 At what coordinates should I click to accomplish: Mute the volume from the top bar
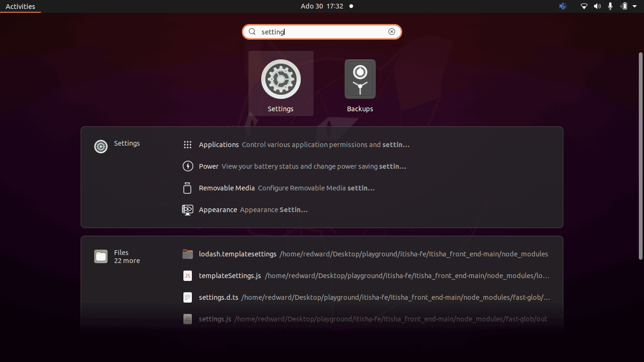[x=597, y=6]
